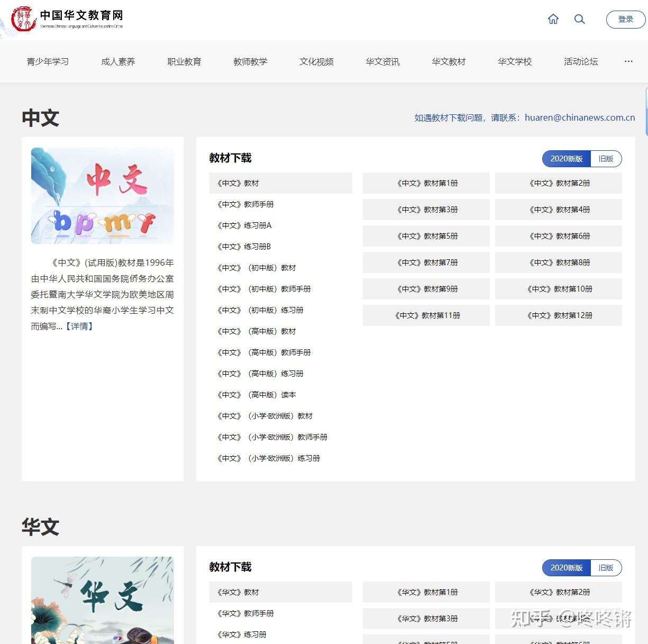The width and height of the screenshot is (648, 644).
Task: Switch 中文 textbook downloads to 旧版
Action: coord(606,159)
